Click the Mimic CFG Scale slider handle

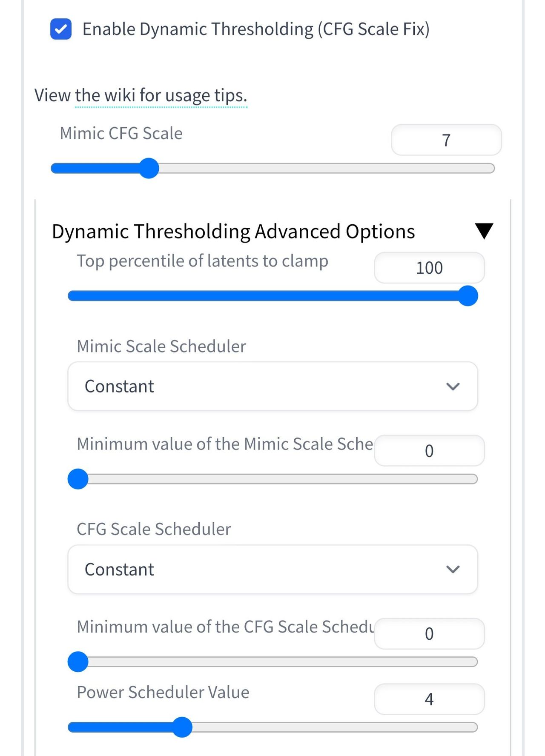(149, 168)
